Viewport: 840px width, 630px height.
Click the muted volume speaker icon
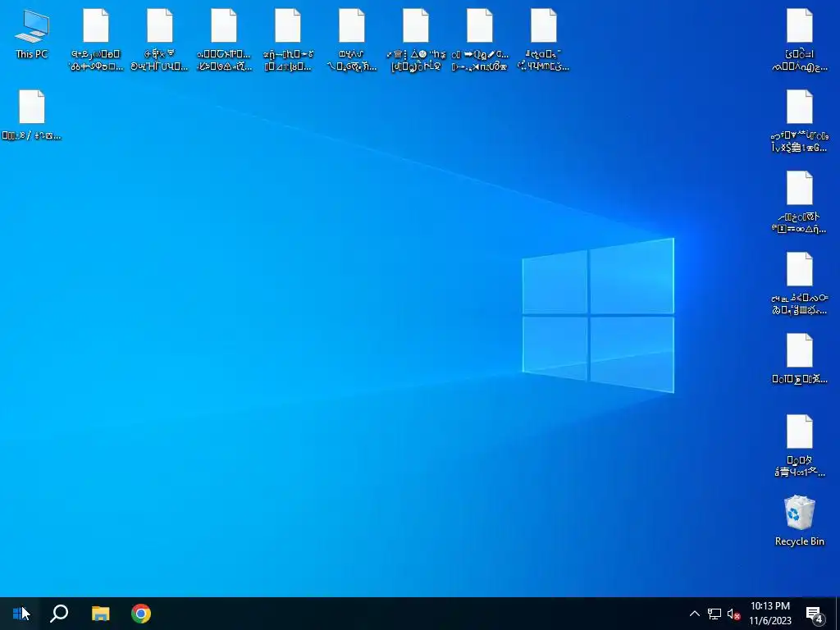click(733, 614)
